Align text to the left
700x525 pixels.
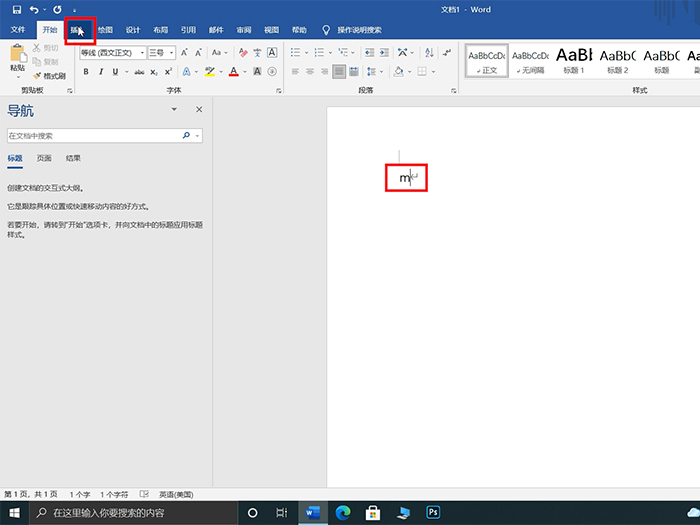point(295,71)
